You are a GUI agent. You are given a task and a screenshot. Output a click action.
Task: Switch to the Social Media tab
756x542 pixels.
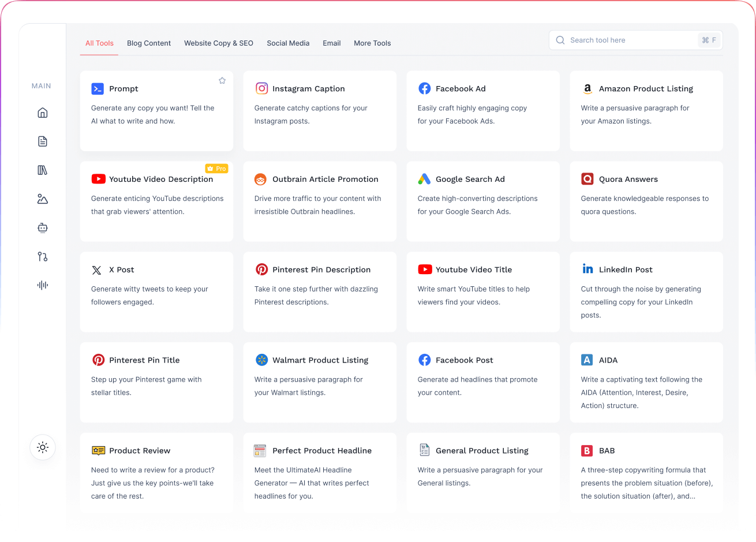coord(288,43)
